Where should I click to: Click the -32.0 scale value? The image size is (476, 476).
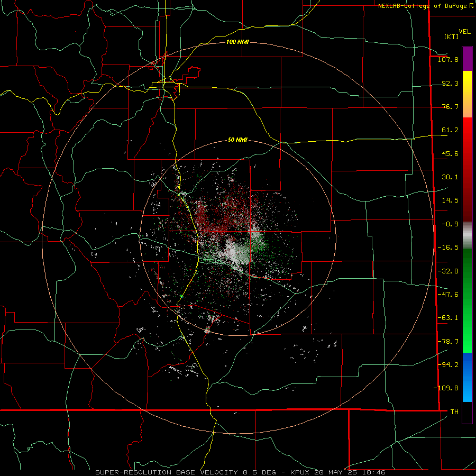tap(448, 271)
